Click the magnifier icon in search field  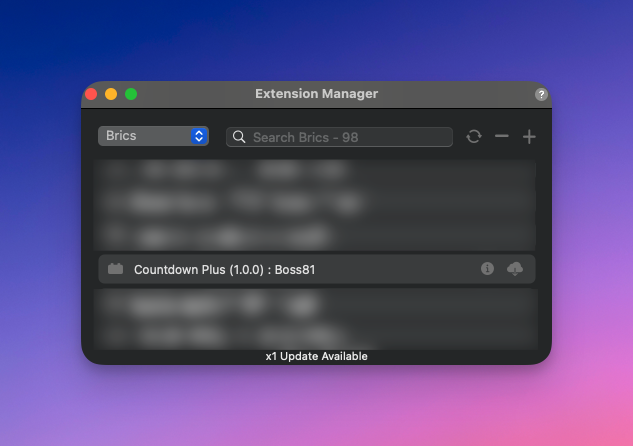(240, 137)
